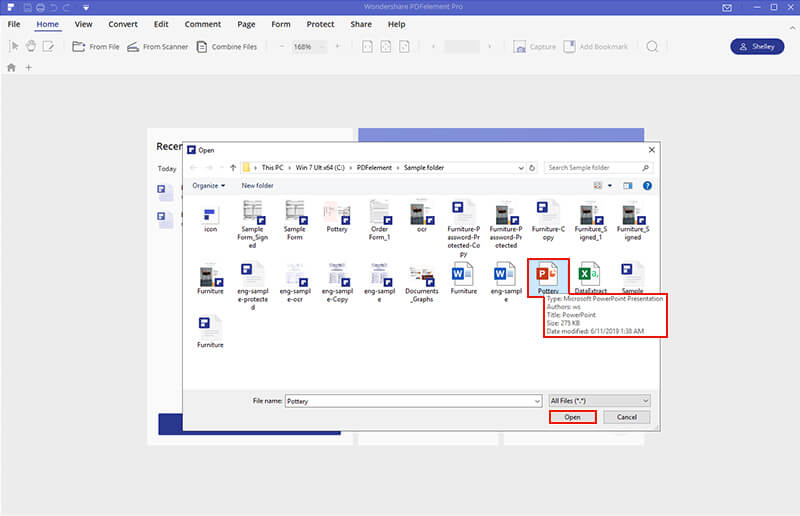This screenshot has width=800, height=516.
Task: Click the Save icon in the title bar
Action: click(28, 8)
